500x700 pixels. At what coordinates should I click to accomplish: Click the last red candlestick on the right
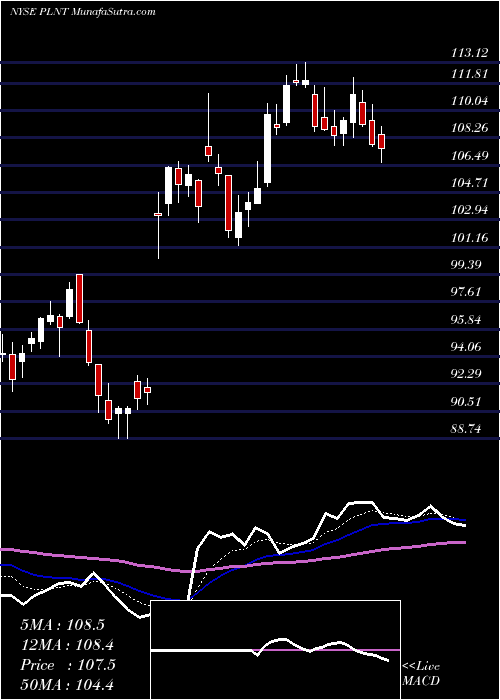click(x=381, y=141)
